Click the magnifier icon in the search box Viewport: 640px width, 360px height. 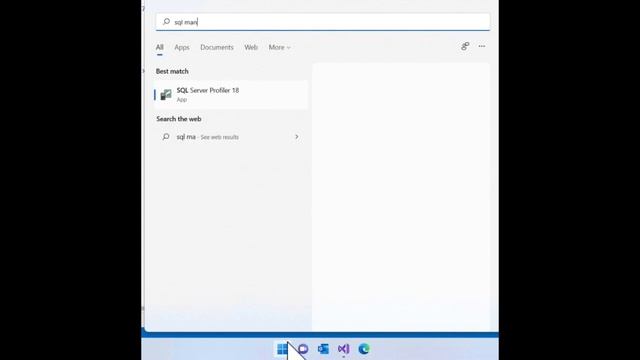(166, 22)
